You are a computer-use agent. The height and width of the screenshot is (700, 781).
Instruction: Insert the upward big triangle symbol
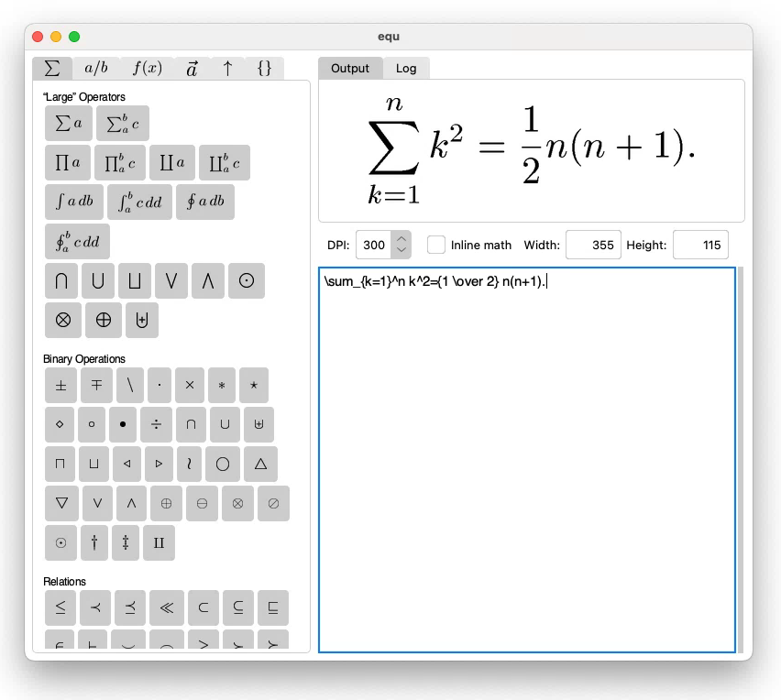260,464
